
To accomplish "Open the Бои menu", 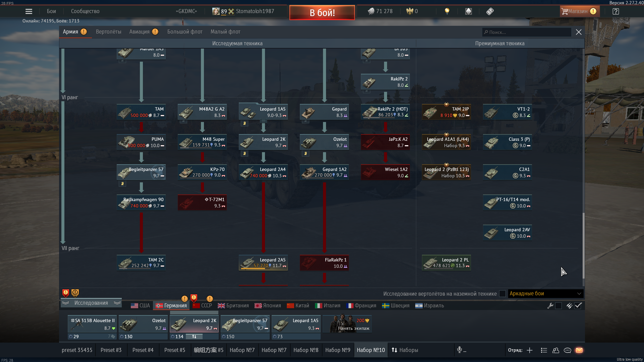I will pyautogui.click(x=51, y=11).
